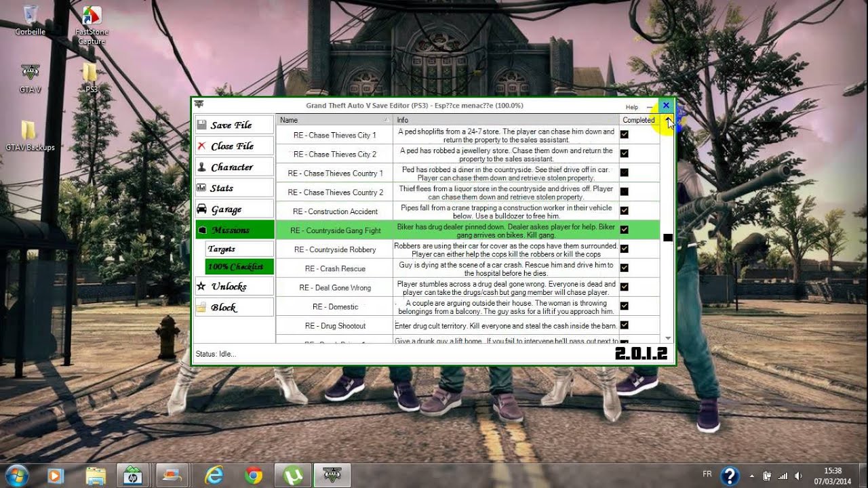Open the file explorer taskbar icon

click(96, 476)
